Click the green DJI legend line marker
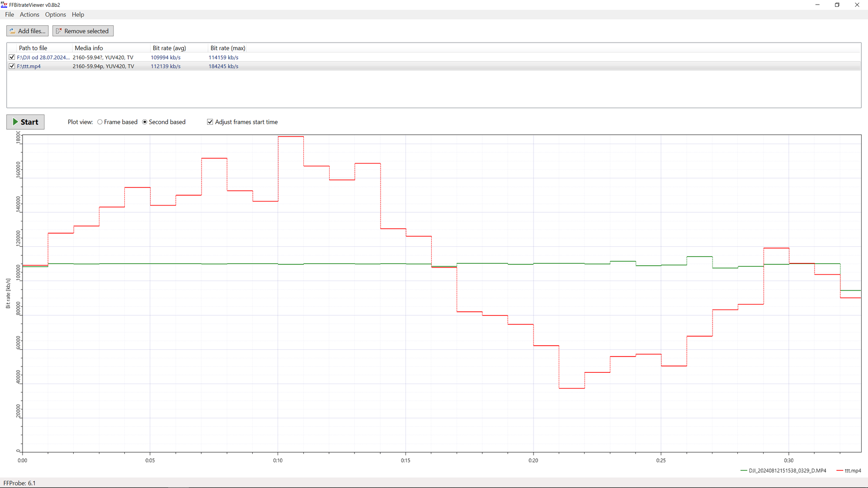868x488 pixels. (x=744, y=471)
